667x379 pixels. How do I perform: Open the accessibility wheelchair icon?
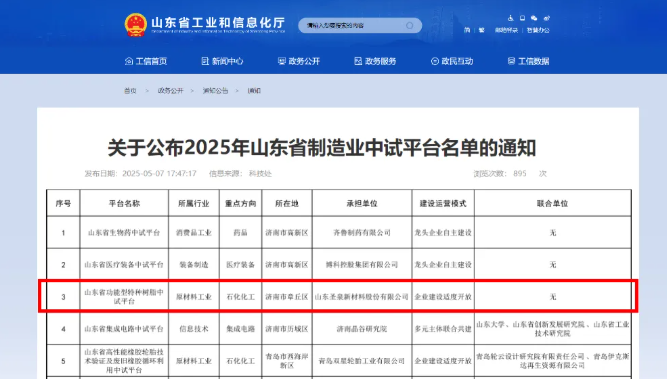click(x=510, y=18)
